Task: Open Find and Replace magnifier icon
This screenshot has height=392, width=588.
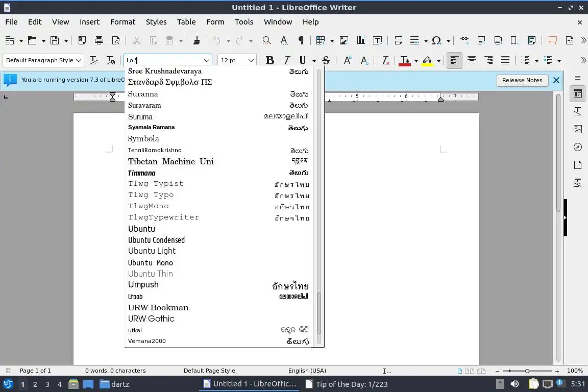Action: (x=266, y=40)
